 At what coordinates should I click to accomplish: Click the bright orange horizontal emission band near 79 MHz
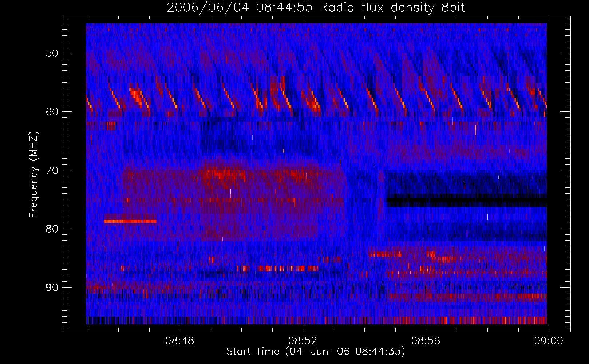(130, 221)
